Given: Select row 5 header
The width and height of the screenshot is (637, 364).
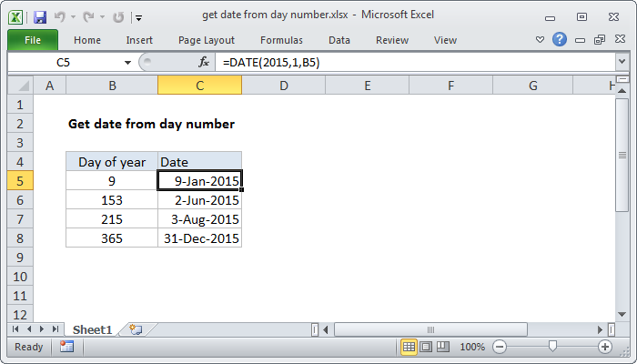Looking at the screenshot, I should (x=20, y=181).
